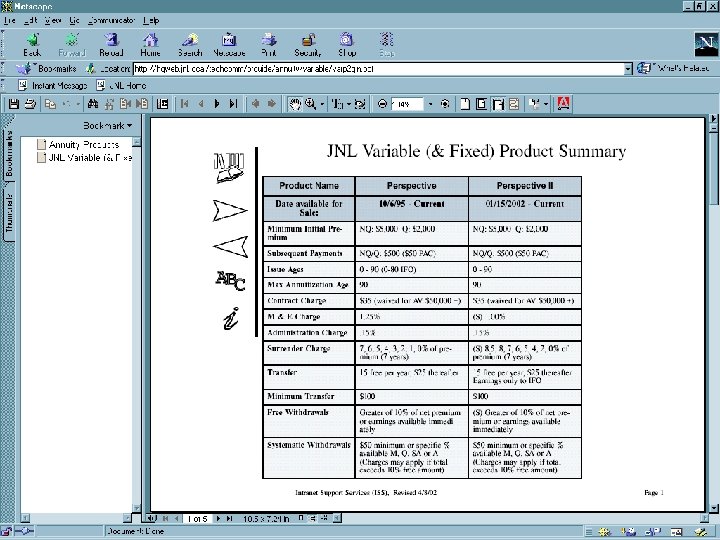Select the text select tool
This screenshot has height=540, width=720.
pyautogui.click(x=337, y=104)
